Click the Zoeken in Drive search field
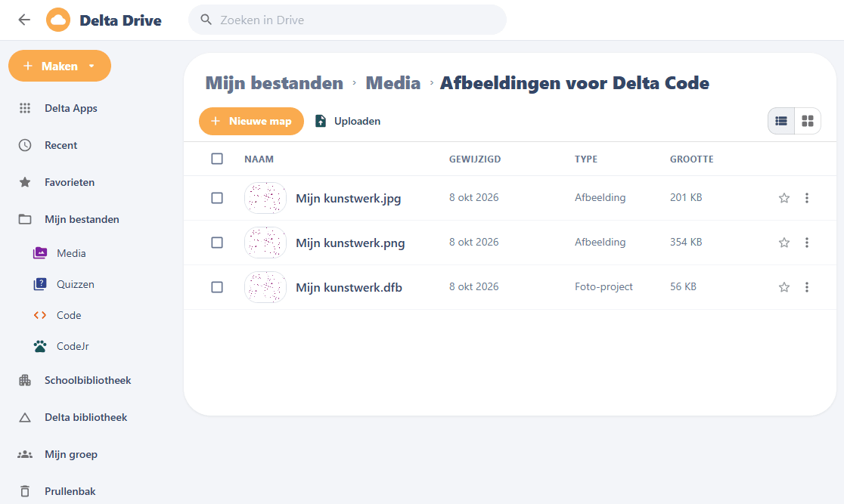844x504 pixels. pyautogui.click(x=347, y=20)
